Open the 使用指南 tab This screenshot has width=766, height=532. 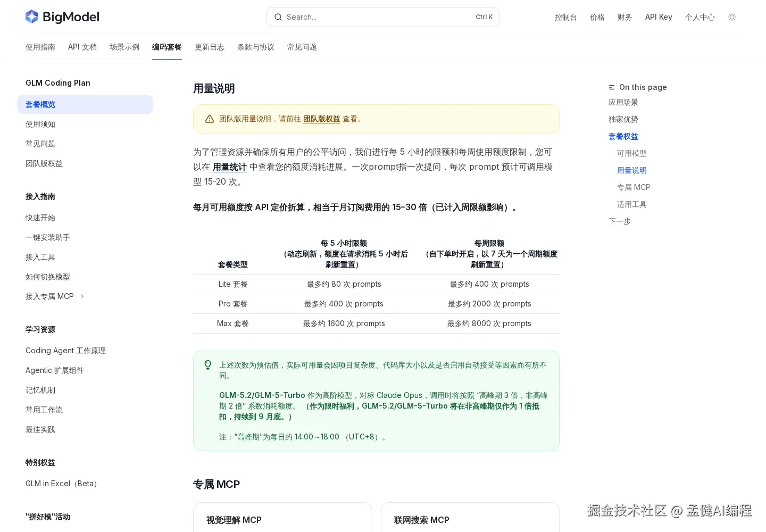tap(40, 47)
